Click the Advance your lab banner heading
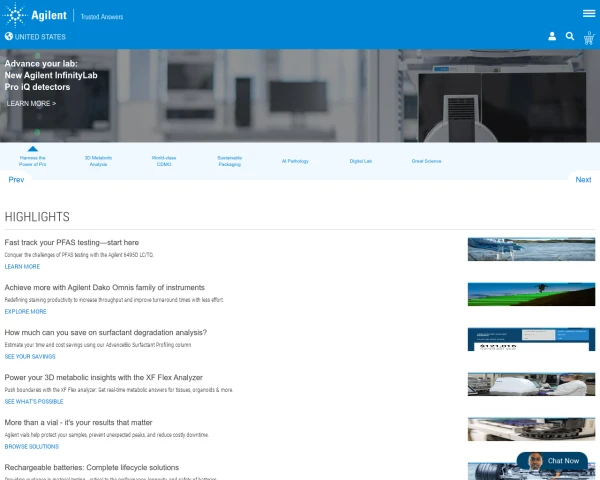Screen dimensions: 600x480 point(51,75)
